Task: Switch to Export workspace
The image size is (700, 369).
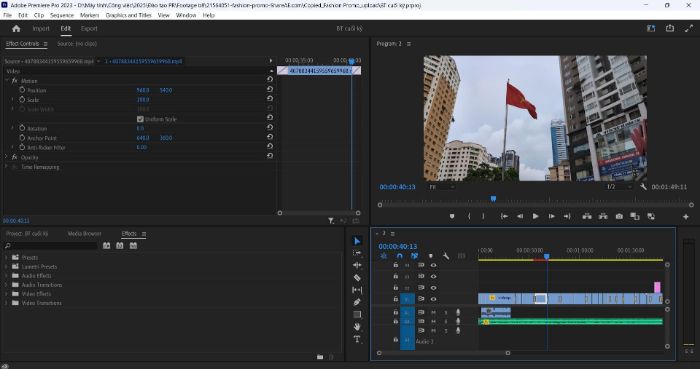Action: click(89, 29)
